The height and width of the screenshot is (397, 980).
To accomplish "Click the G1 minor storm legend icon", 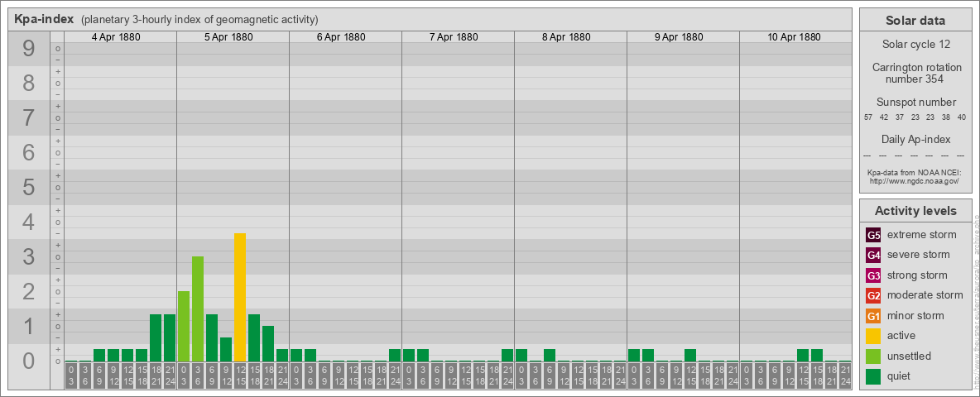I will click(873, 316).
